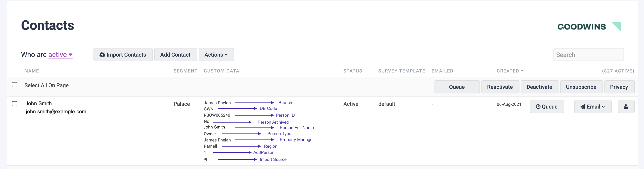Focus the Search contacts field
644x169 pixels.
588,55
